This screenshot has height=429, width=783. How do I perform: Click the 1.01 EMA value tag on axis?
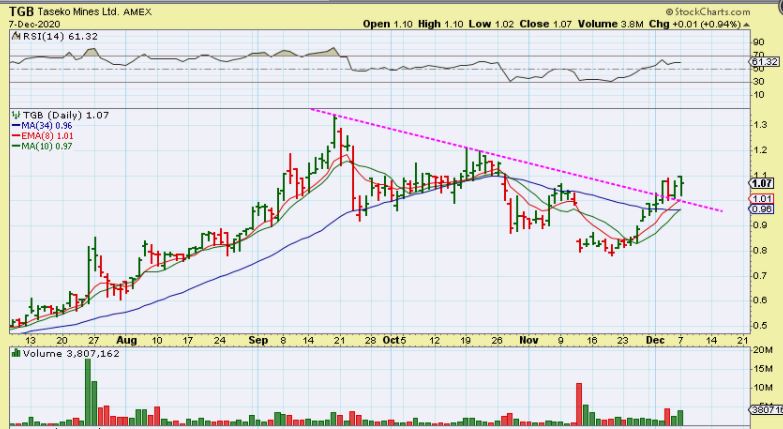click(763, 199)
